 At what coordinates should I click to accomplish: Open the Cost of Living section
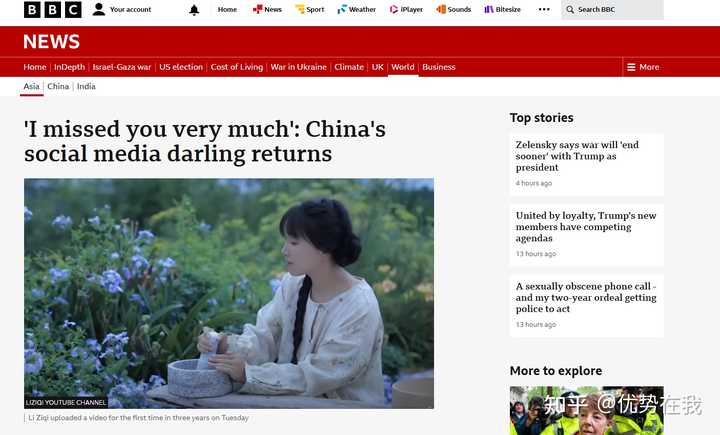tap(237, 67)
